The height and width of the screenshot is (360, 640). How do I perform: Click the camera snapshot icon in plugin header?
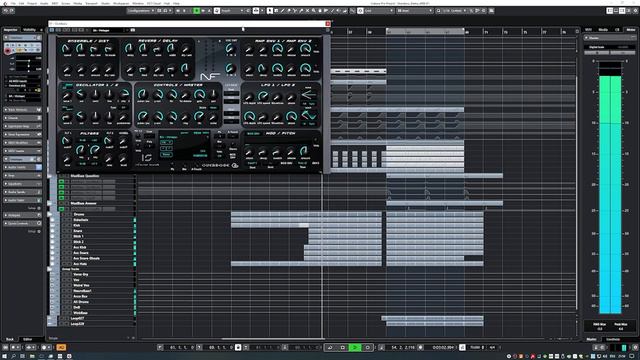[x=133, y=30]
